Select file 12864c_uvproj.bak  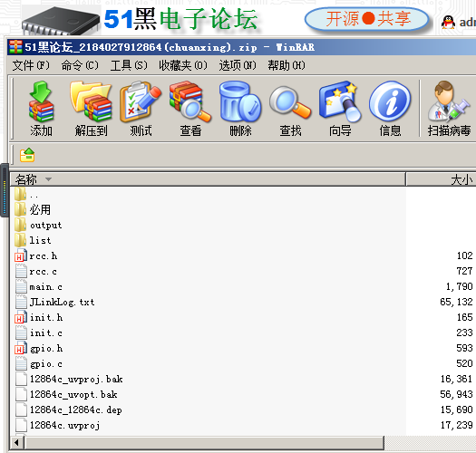76,379
